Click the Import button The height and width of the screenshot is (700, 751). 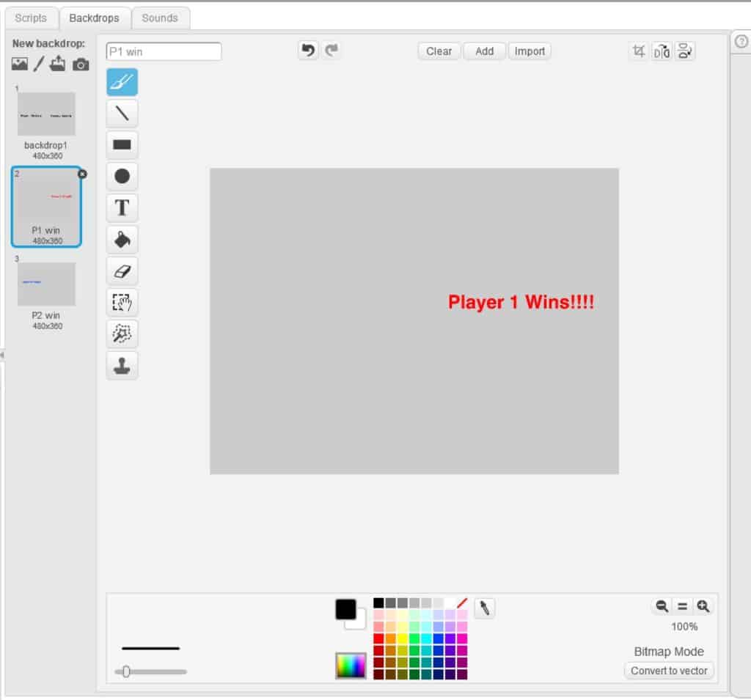click(530, 51)
